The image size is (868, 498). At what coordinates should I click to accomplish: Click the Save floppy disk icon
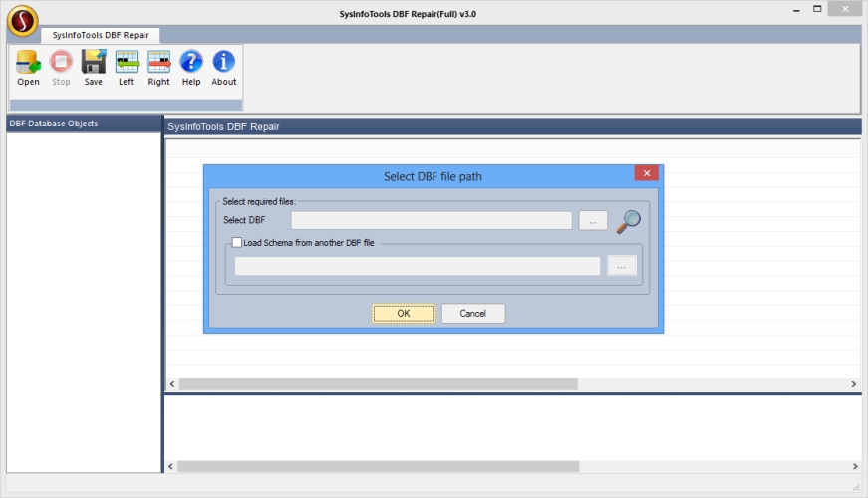pos(94,62)
